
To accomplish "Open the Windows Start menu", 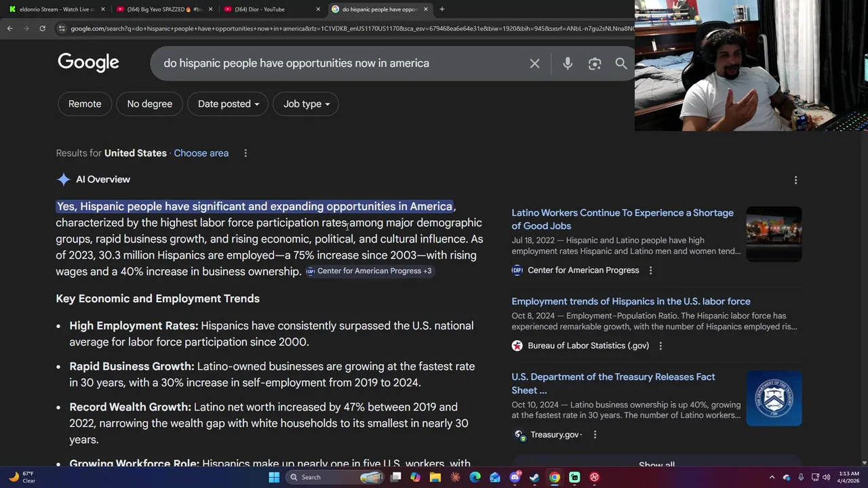I will coord(274,477).
